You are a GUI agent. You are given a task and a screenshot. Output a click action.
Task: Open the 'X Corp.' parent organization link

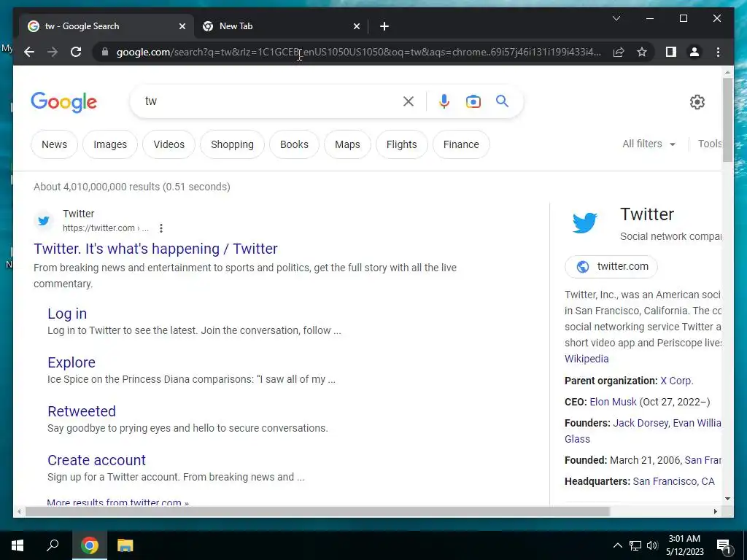(x=676, y=381)
